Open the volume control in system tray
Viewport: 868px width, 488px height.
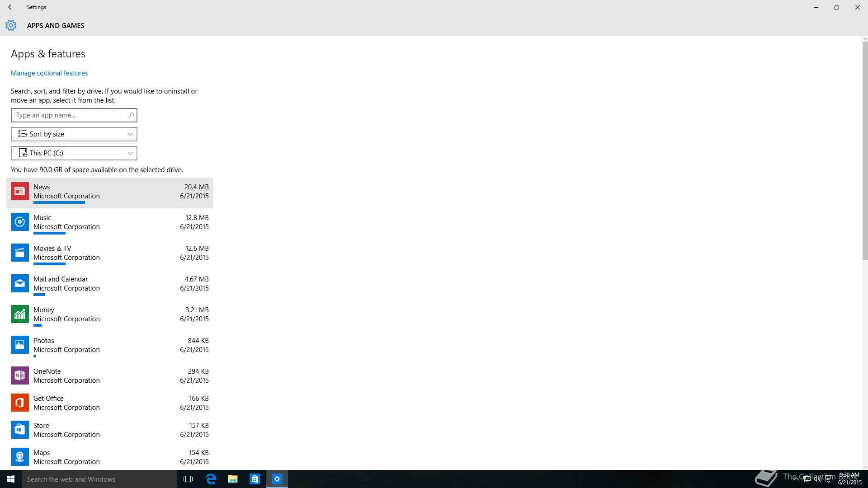(x=818, y=479)
